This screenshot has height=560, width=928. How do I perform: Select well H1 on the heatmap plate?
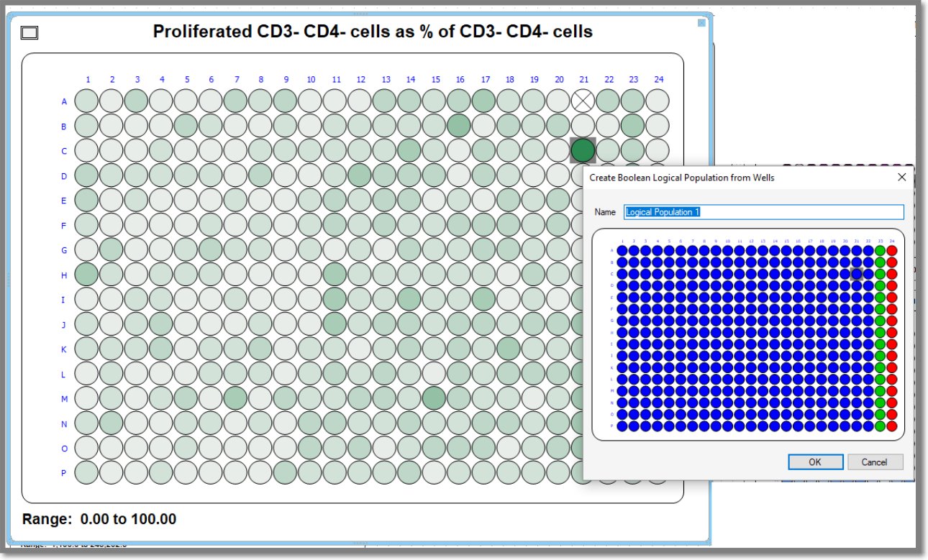click(x=87, y=275)
